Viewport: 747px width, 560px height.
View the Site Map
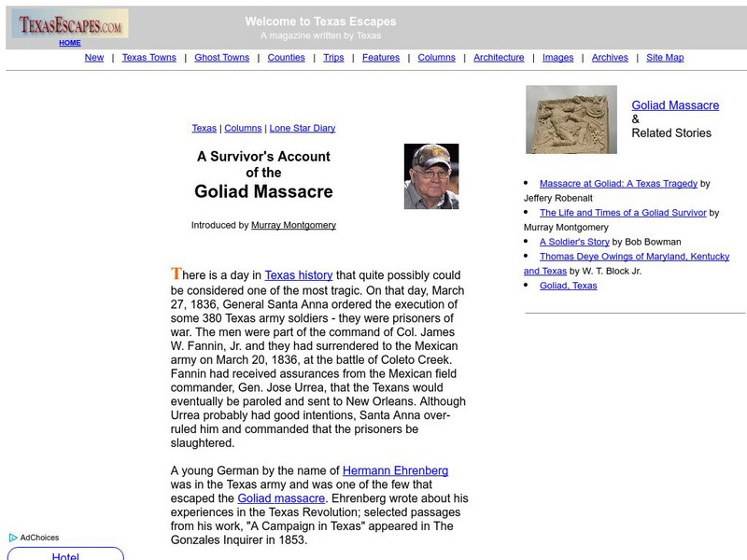666,57
